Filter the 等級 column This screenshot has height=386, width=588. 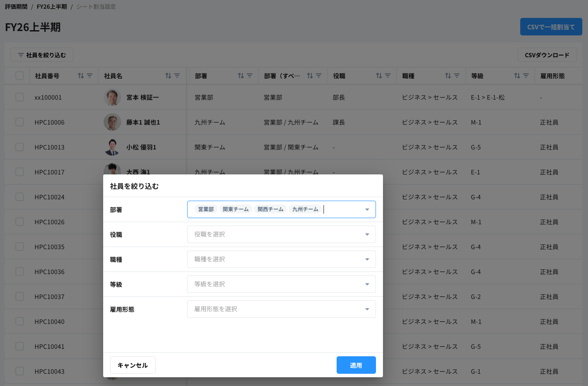(x=526, y=76)
